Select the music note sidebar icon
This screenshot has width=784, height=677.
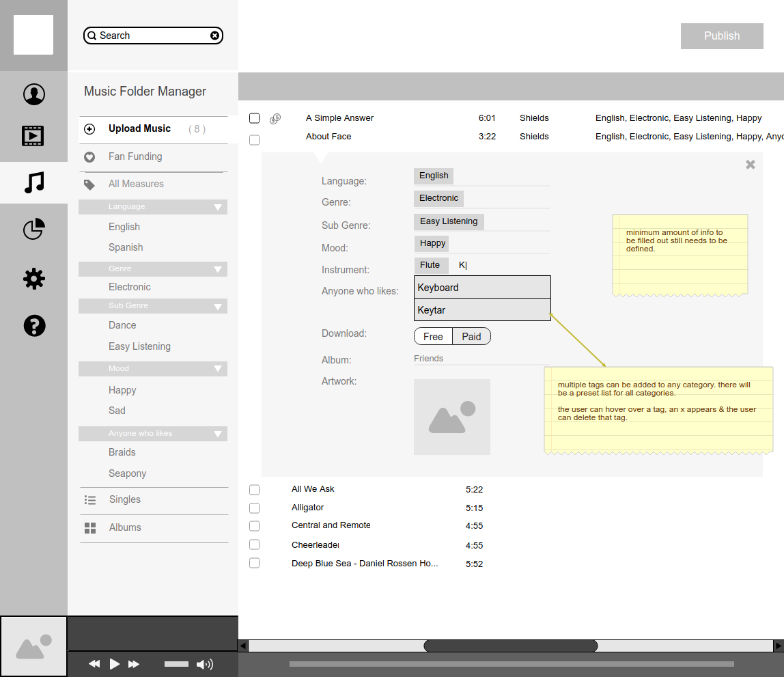[34, 182]
